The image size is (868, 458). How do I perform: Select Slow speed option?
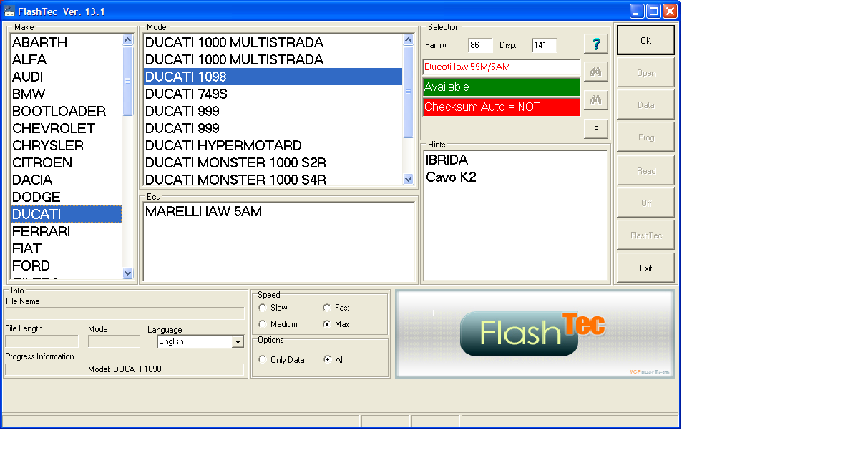click(x=263, y=308)
